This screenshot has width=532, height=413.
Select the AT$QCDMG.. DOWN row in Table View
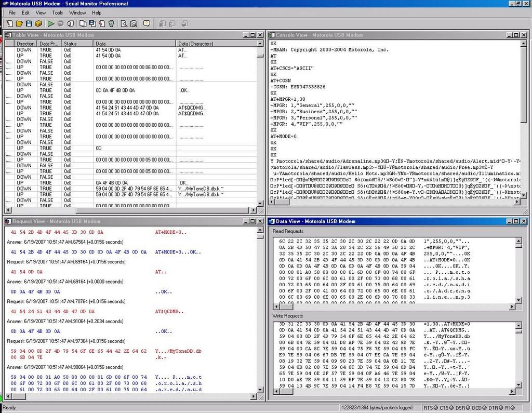point(130,108)
